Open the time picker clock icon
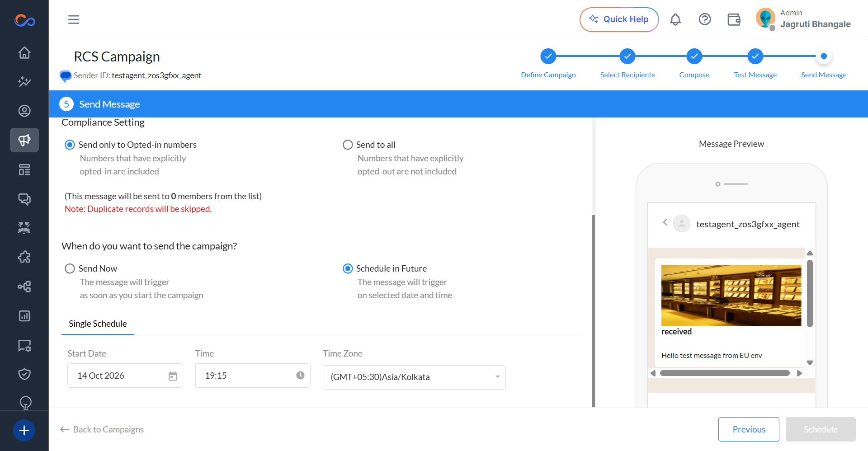The image size is (868, 451). click(x=300, y=376)
